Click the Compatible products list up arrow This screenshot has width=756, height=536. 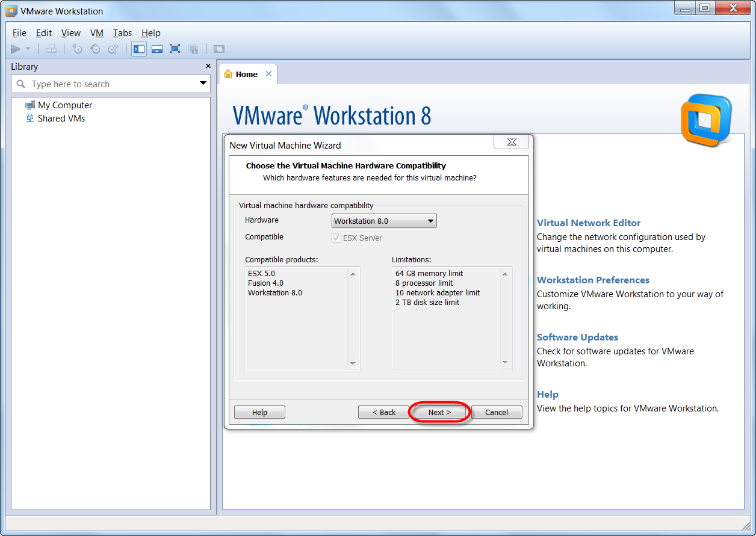[x=353, y=274]
